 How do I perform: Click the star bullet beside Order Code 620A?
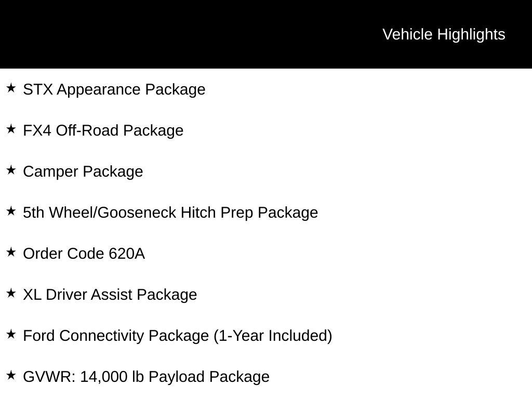(x=11, y=252)
